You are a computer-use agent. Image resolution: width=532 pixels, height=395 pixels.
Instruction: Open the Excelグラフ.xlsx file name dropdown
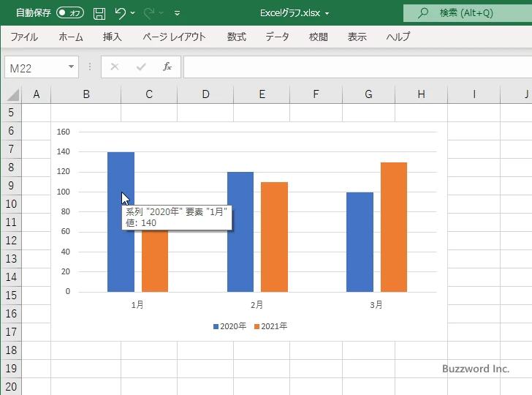tap(327, 13)
